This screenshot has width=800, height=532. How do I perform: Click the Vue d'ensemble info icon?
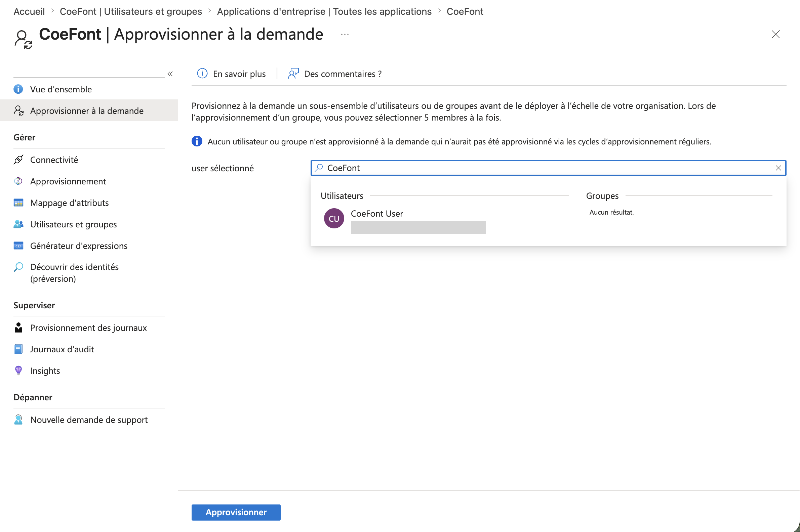pyautogui.click(x=18, y=89)
